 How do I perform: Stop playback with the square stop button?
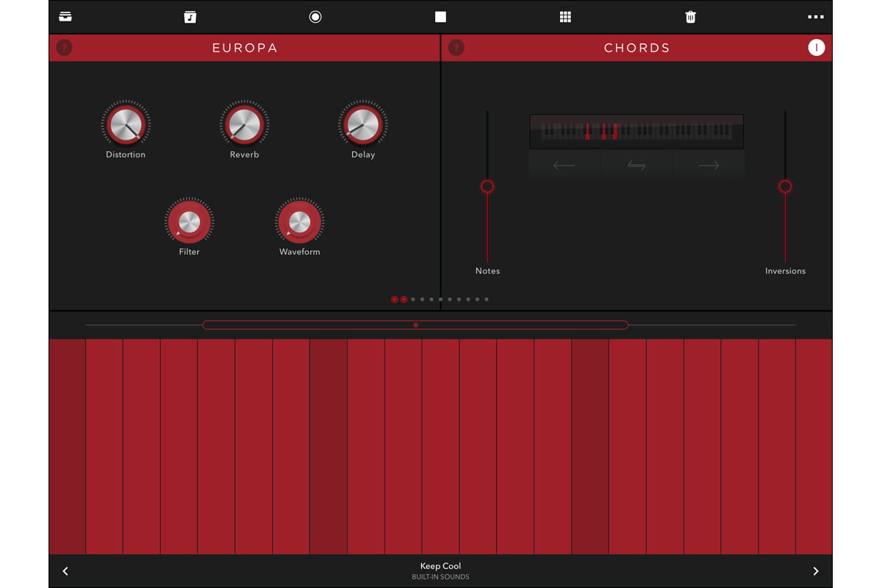[x=440, y=17]
